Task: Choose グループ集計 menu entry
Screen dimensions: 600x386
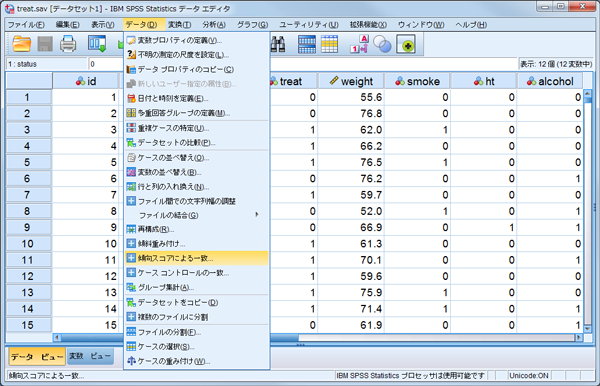Action: [197, 287]
